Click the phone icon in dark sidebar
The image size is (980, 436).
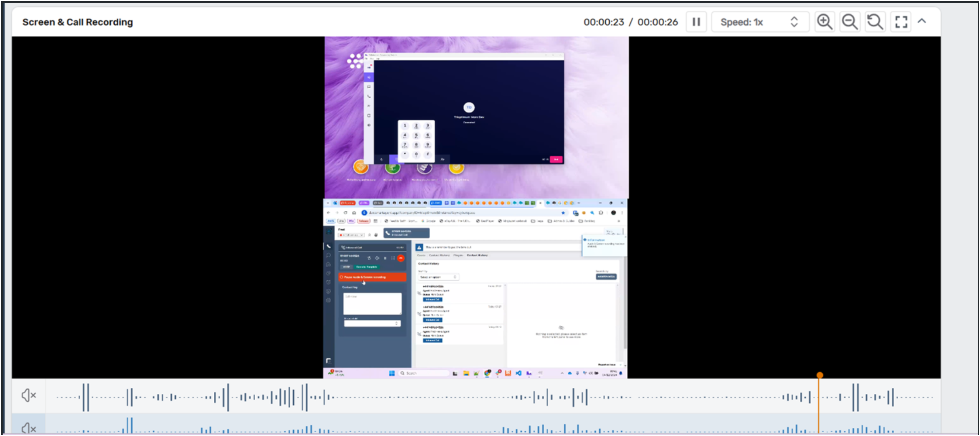329,246
